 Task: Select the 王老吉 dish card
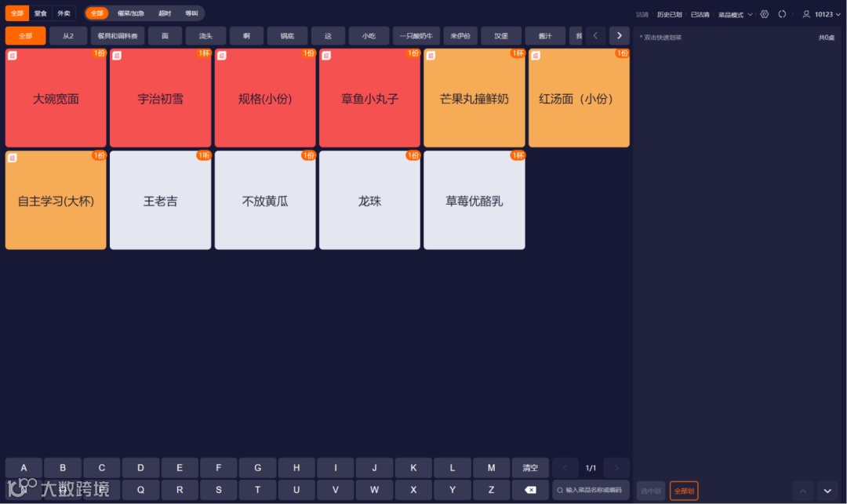coord(161,200)
